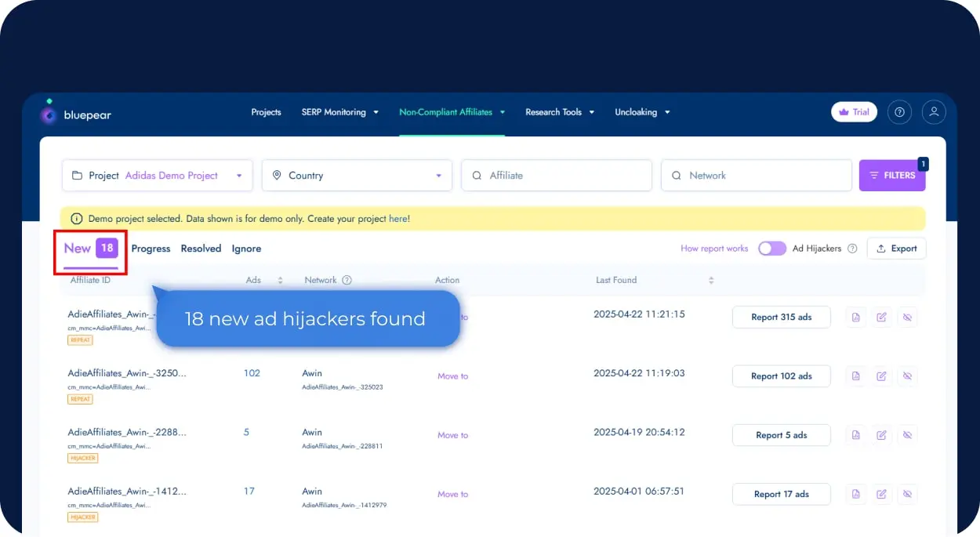Viewport: 980px width, 537px height.
Task: Open document icon for the 17 ads row
Action: tap(856, 494)
